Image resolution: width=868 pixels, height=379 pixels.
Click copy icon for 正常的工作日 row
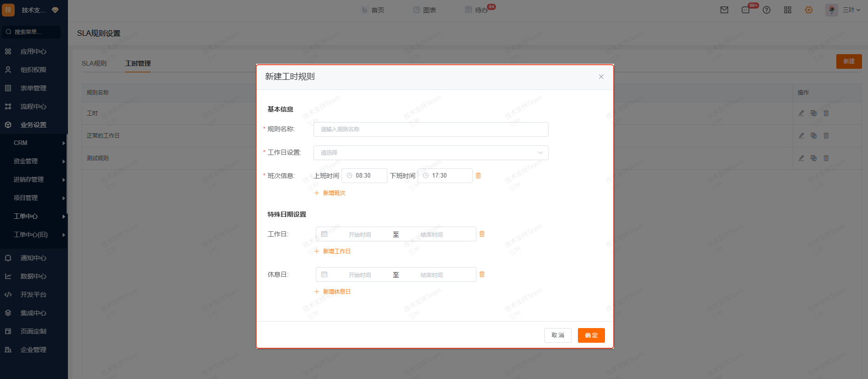tap(813, 135)
